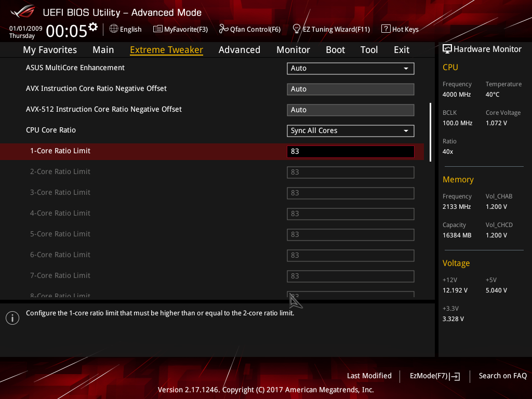
Task: Open MyFavorite(F3) panel
Action: (x=186, y=29)
